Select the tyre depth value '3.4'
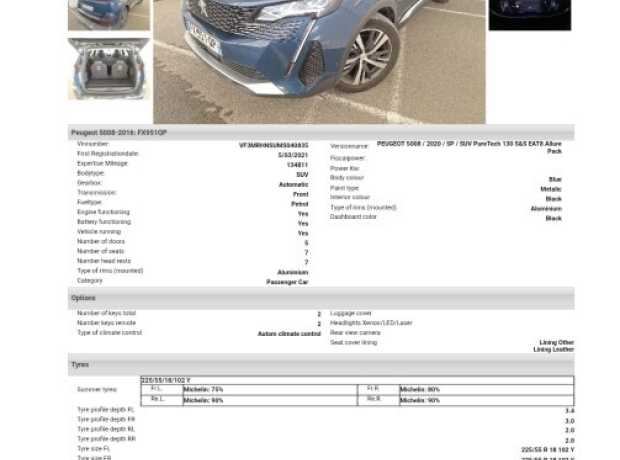Screen dimensions: 620x460 570,411
